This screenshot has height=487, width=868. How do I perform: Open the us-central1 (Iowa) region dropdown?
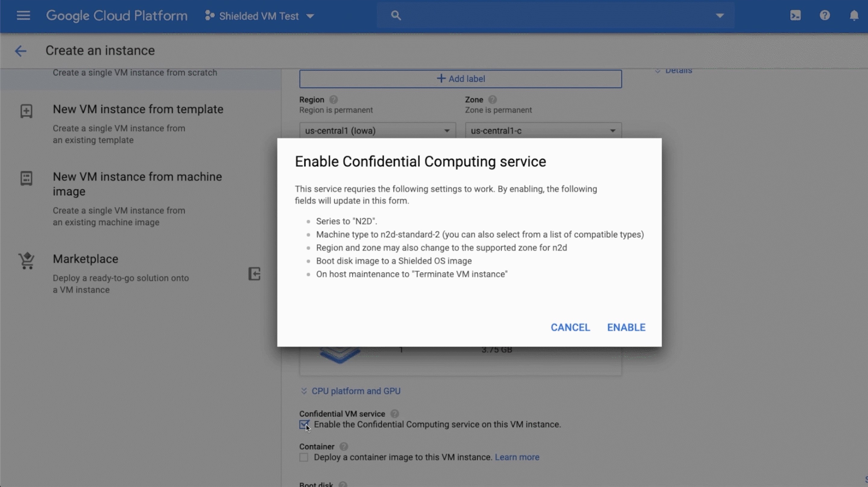[x=377, y=131]
